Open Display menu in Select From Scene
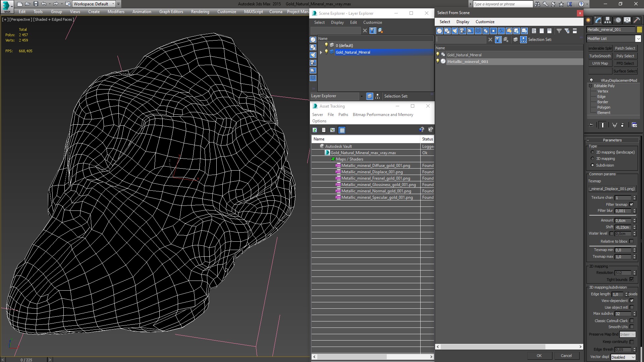This screenshot has width=644, height=362. pos(463,22)
